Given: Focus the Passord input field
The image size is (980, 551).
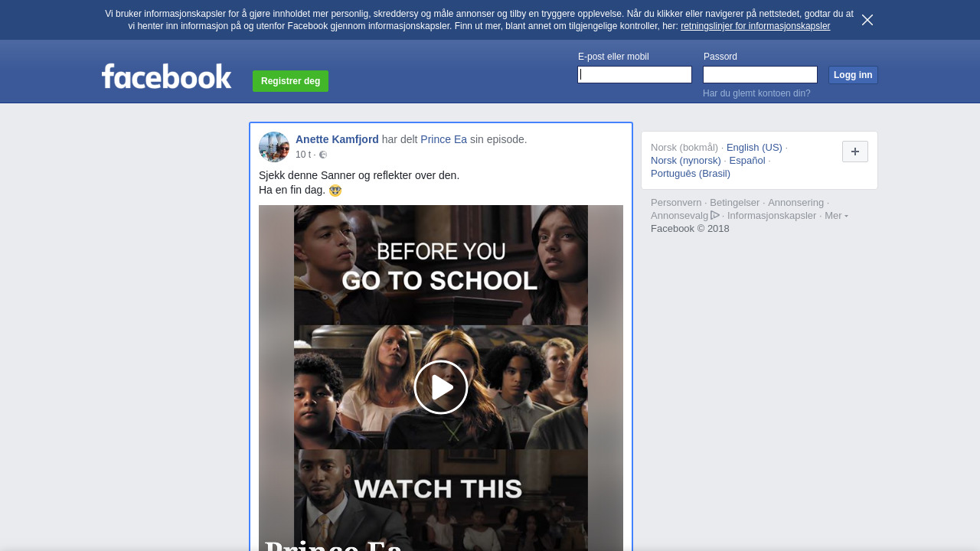Looking at the screenshot, I should coord(760,74).
